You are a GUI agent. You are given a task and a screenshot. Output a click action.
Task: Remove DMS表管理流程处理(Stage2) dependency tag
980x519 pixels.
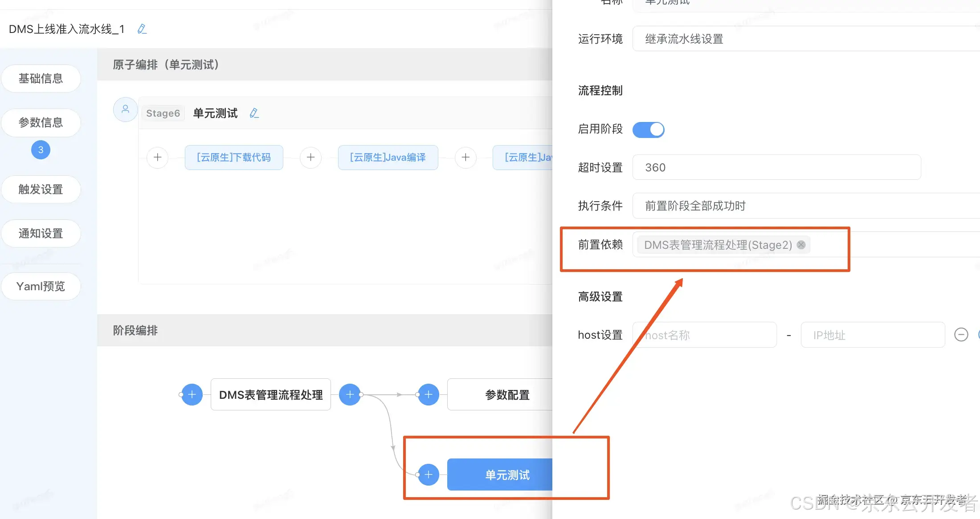[801, 244]
